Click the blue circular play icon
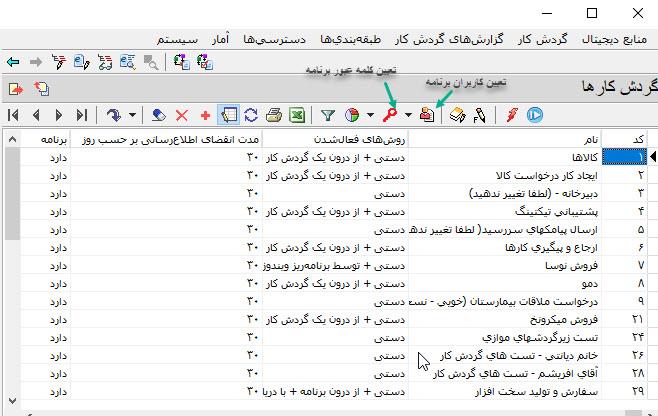 click(x=535, y=115)
